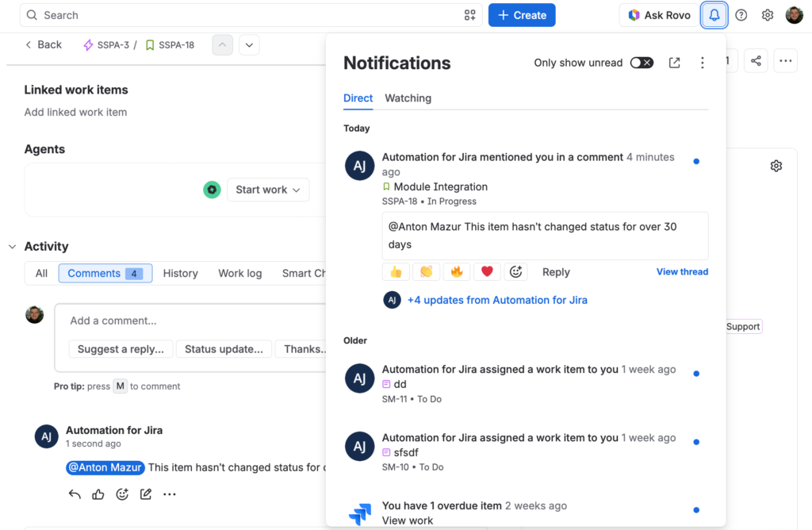Open SSPA-18 breadcrumb link
812x530 pixels.
[x=170, y=45]
